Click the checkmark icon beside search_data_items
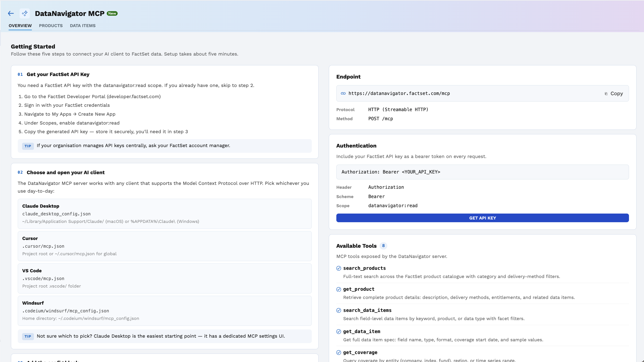Screen dimensions: 644x362 point(339,311)
